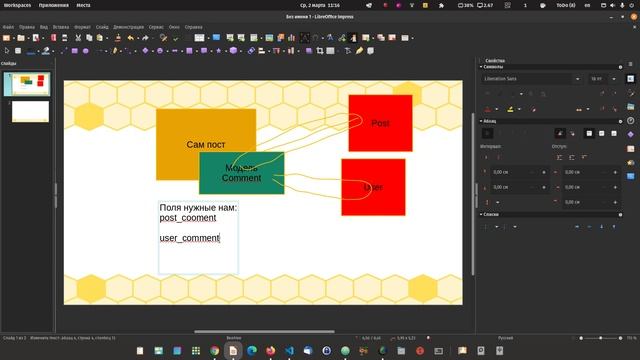Toggle vertical align center button
This screenshot has width=640, height=360.
(601, 133)
